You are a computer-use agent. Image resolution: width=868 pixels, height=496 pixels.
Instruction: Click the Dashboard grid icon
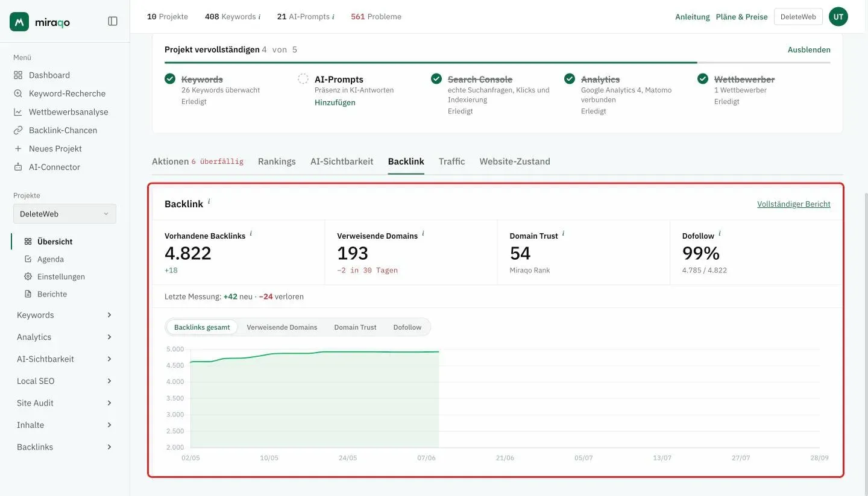coord(18,75)
